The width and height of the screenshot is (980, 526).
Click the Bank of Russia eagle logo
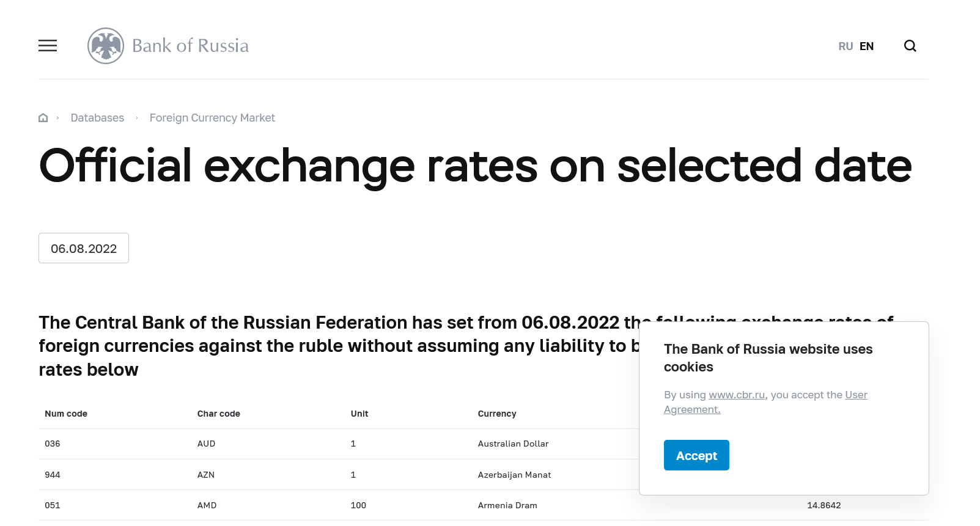(106, 46)
